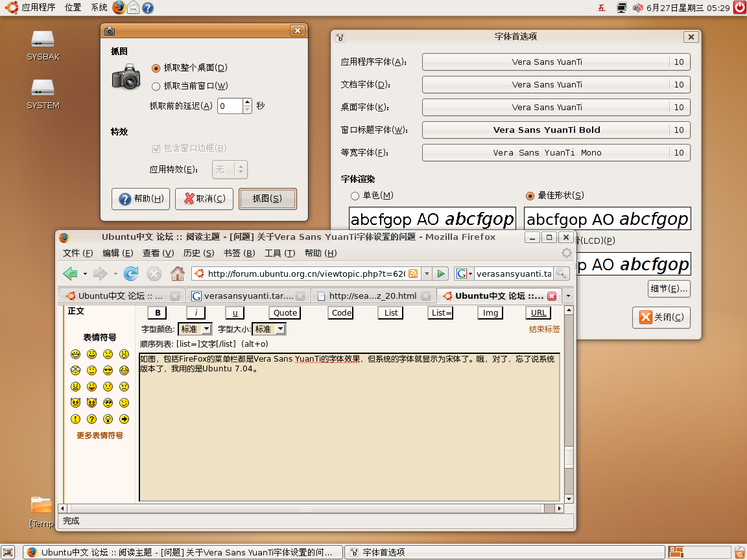Click the workspace switcher in bottom panel
747x560 pixels.
click(x=700, y=552)
